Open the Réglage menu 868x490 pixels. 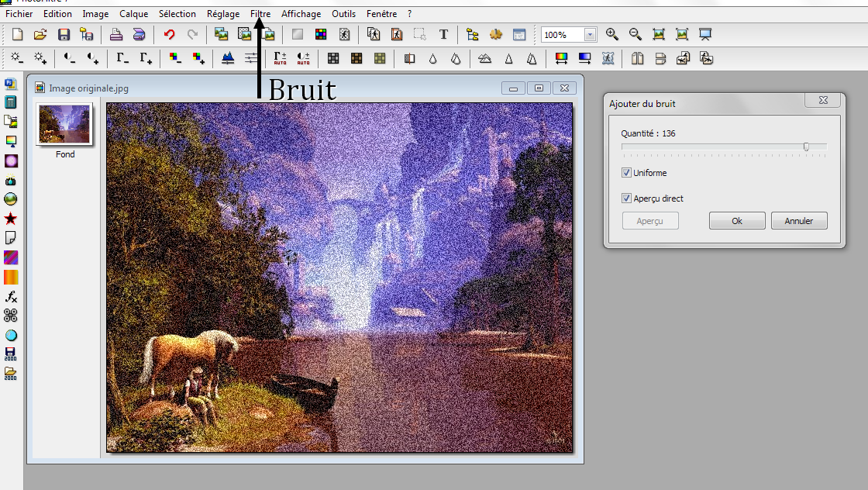(223, 13)
